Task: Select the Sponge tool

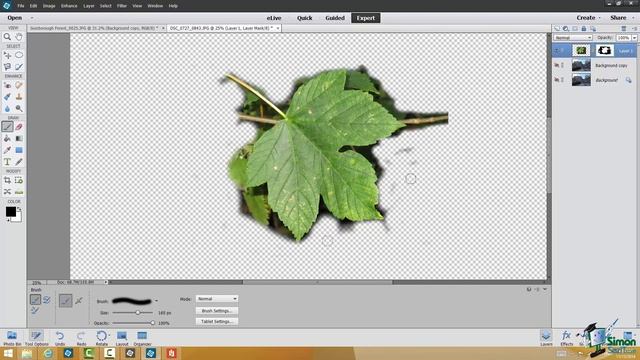Action: coord(19,108)
